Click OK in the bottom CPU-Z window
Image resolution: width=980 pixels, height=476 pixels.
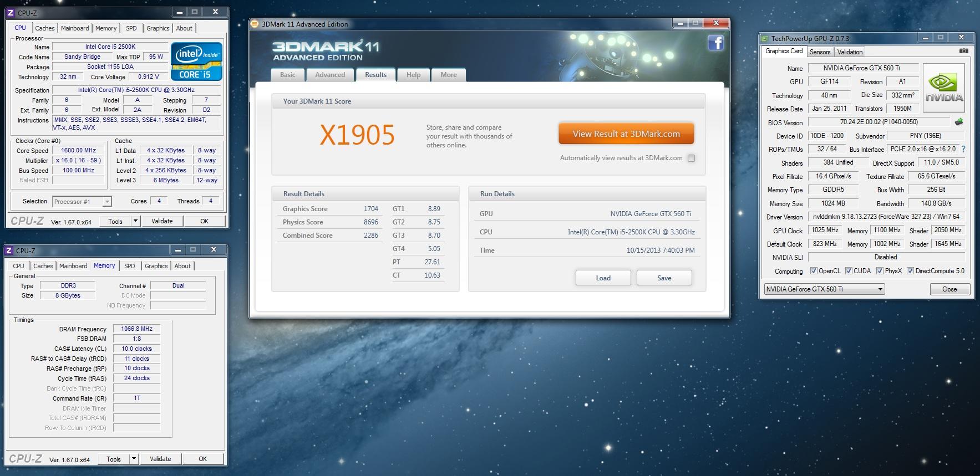tap(202, 459)
